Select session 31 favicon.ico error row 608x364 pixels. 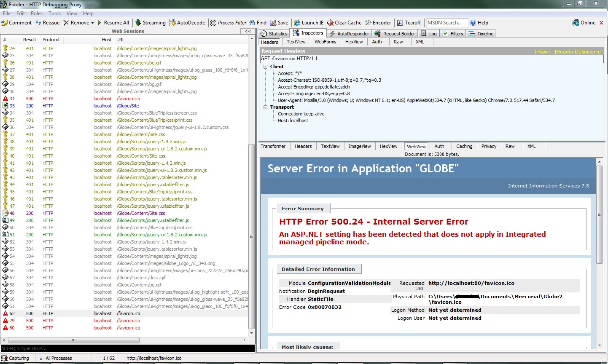(x=124, y=99)
